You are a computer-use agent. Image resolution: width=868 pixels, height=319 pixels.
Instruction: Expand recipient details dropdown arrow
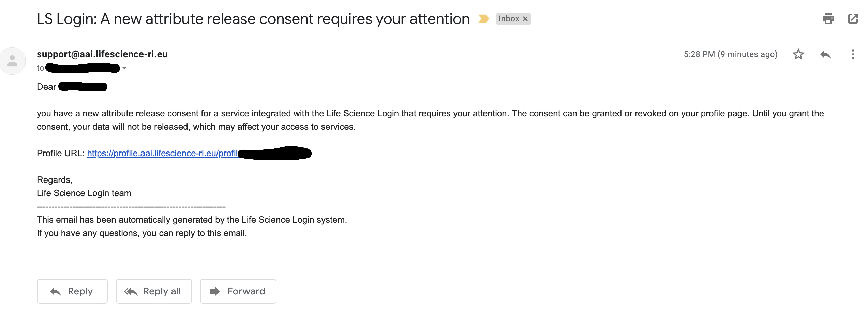pos(124,68)
